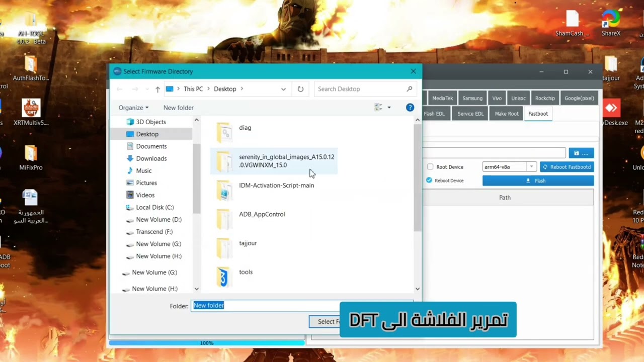Viewport: 644px width, 362px height.
Task: Expand the view options dropdown arrow
Action: (x=389, y=108)
